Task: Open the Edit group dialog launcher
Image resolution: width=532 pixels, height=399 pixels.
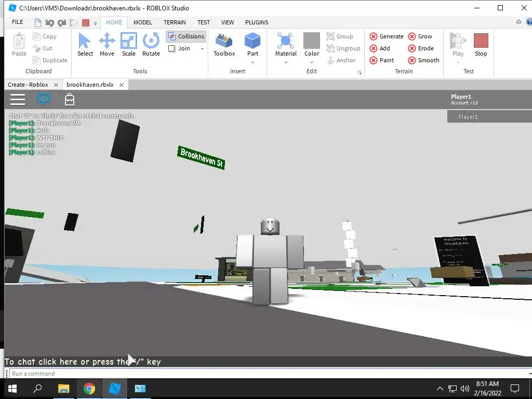Action: 360,72
